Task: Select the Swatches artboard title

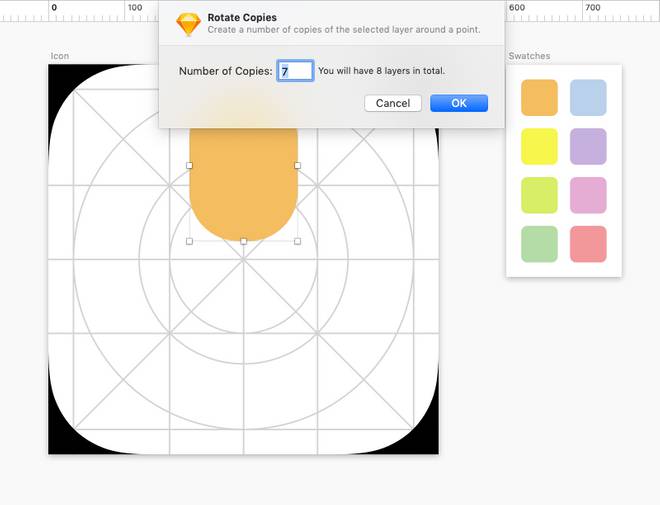Action: coord(529,56)
